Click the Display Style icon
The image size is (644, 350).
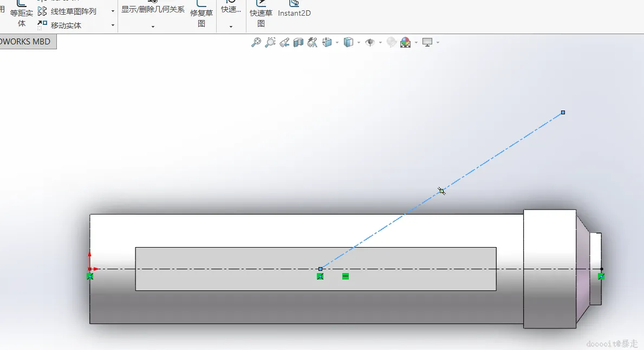point(348,42)
